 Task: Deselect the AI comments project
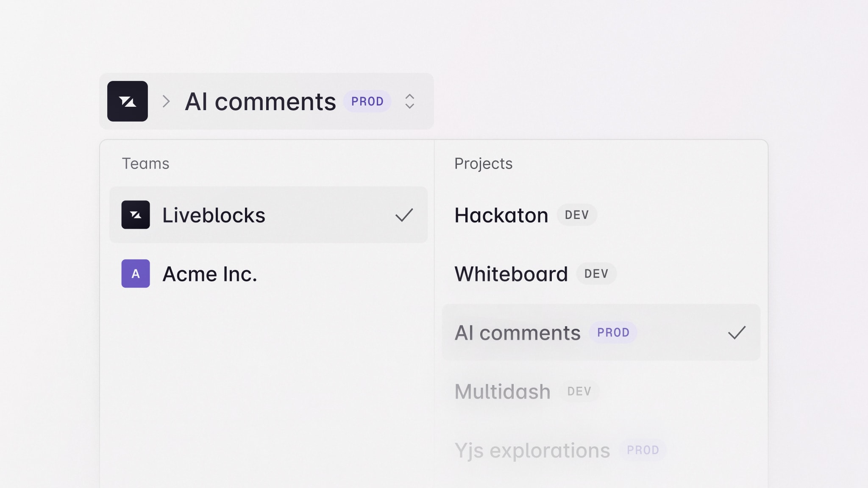(518, 333)
